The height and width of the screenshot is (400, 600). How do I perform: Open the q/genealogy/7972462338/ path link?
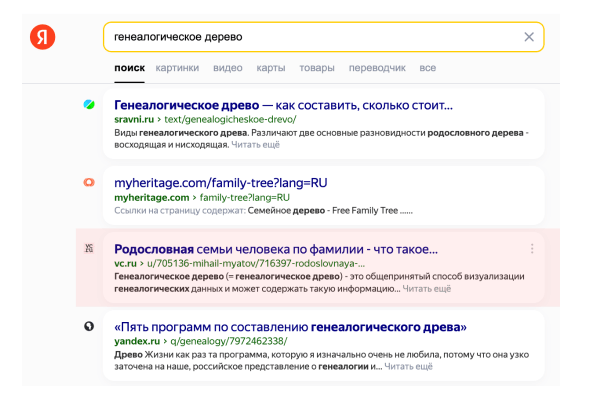point(228,341)
